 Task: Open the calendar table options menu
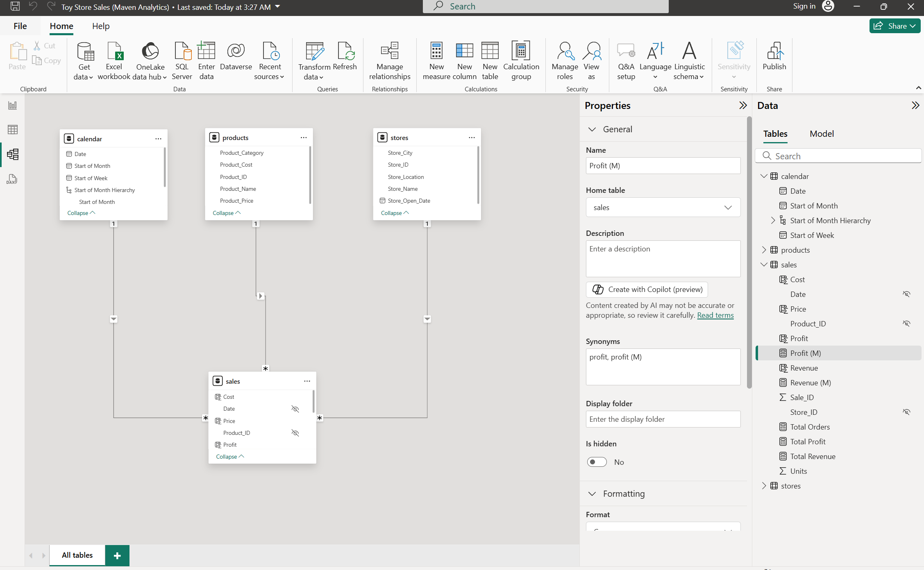(x=158, y=139)
